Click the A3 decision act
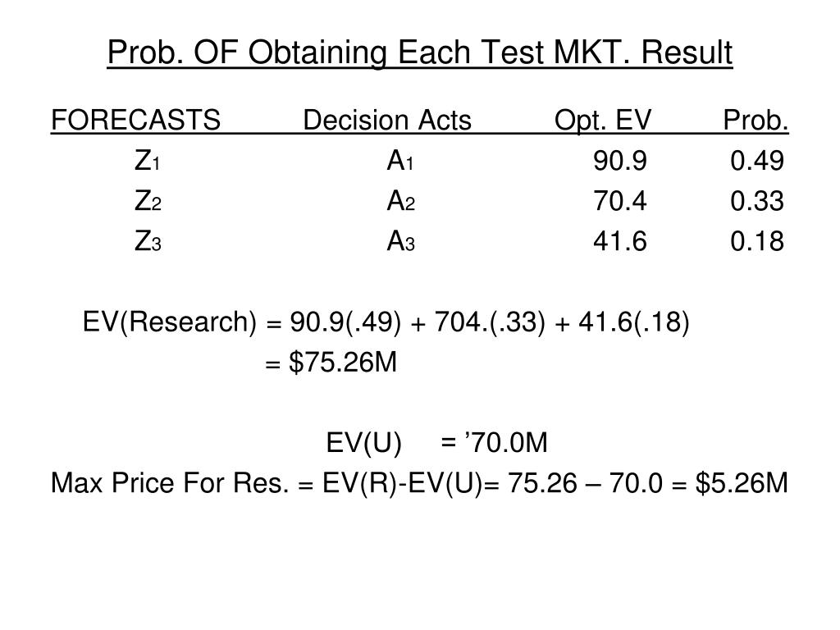Image resolution: width=840 pixels, height=630 pixels. click(400, 241)
